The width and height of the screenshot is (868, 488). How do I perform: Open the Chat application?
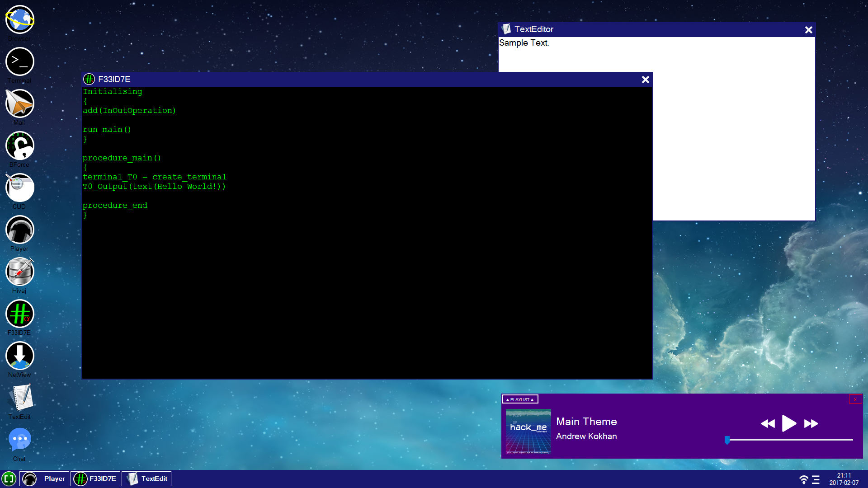pyautogui.click(x=19, y=438)
